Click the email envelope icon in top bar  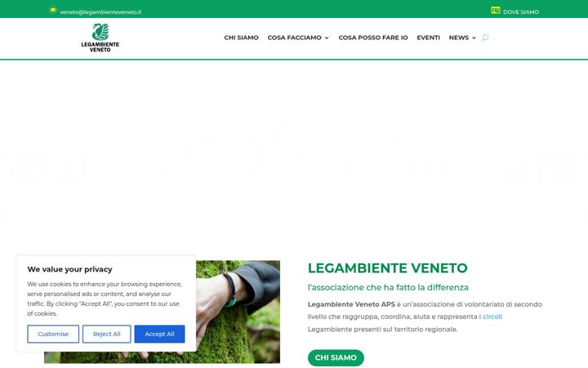pyautogui.click(x=53, y=10)
